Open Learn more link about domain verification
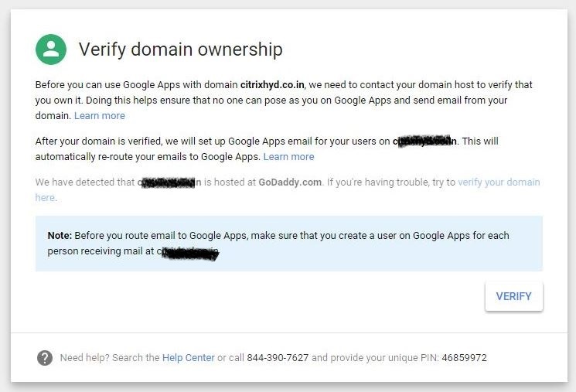This screenshot has width=576, height=392. pos(99,115)
